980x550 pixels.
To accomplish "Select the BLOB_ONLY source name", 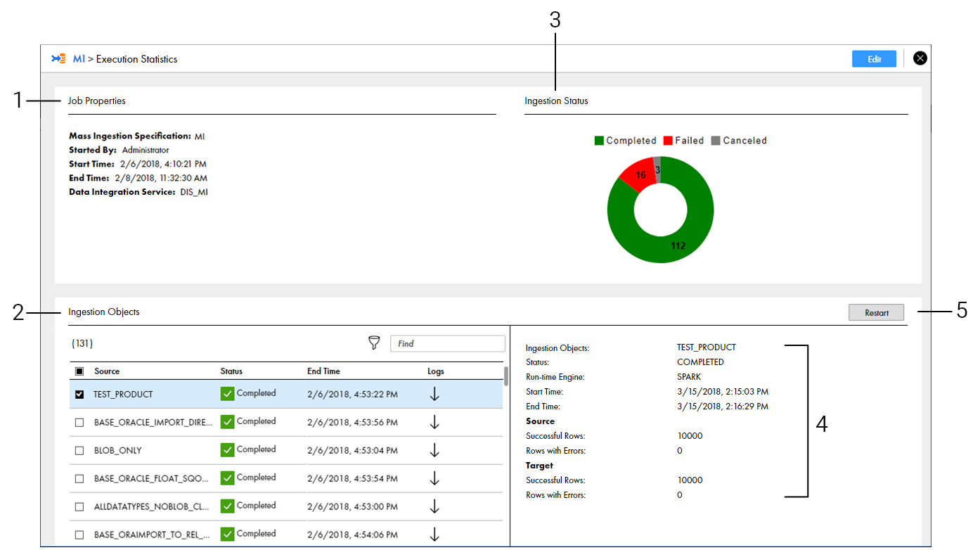I will pyautogui.click(x=118, y=451).
